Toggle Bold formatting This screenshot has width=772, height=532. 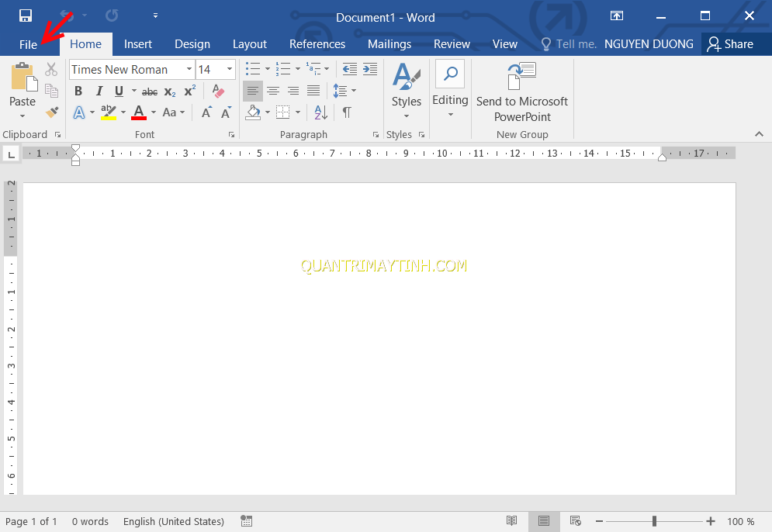(78, 91)
